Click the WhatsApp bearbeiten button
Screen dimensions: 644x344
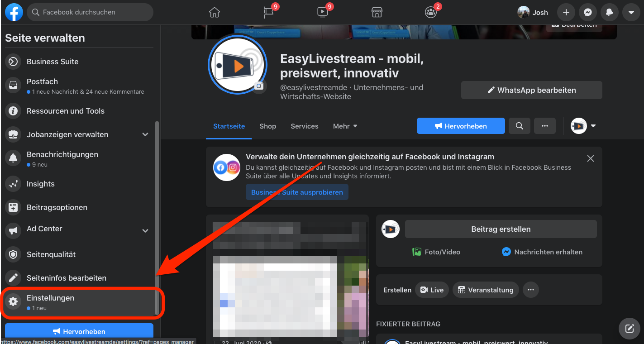click(531, 90)
